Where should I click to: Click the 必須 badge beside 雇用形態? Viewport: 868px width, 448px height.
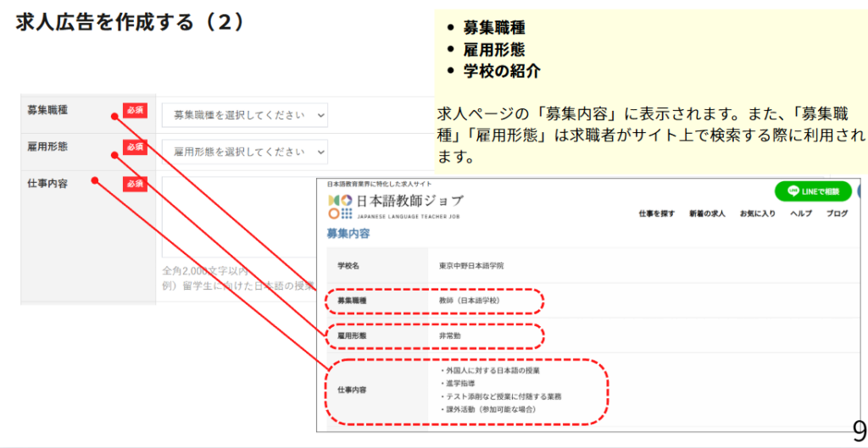tap(135, 147)
